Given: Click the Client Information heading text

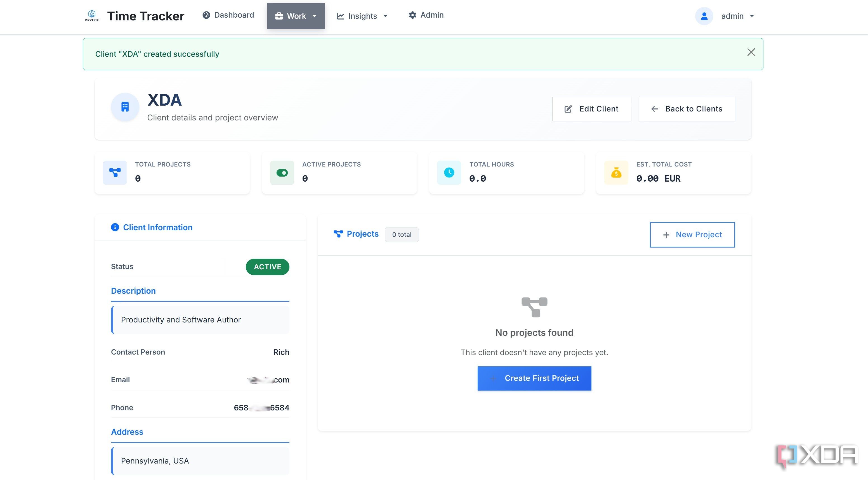Looking at the screenshot, I should (158, 227).
